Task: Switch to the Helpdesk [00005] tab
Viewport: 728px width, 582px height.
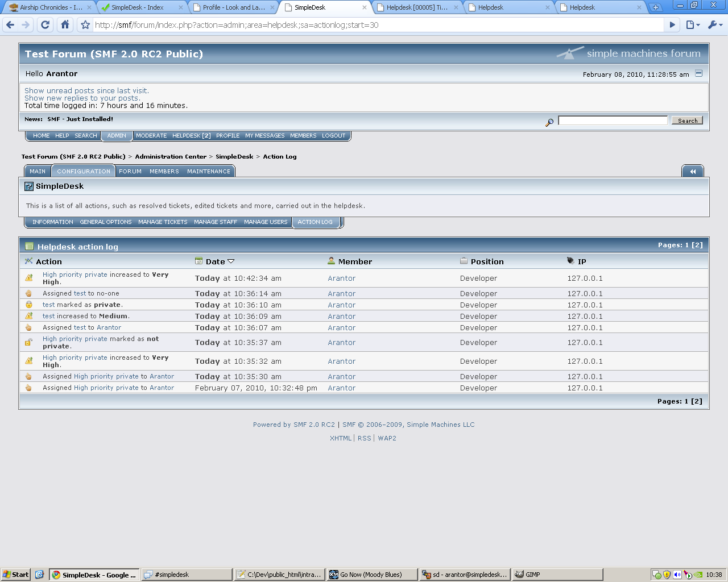Action: pos(417,7)
